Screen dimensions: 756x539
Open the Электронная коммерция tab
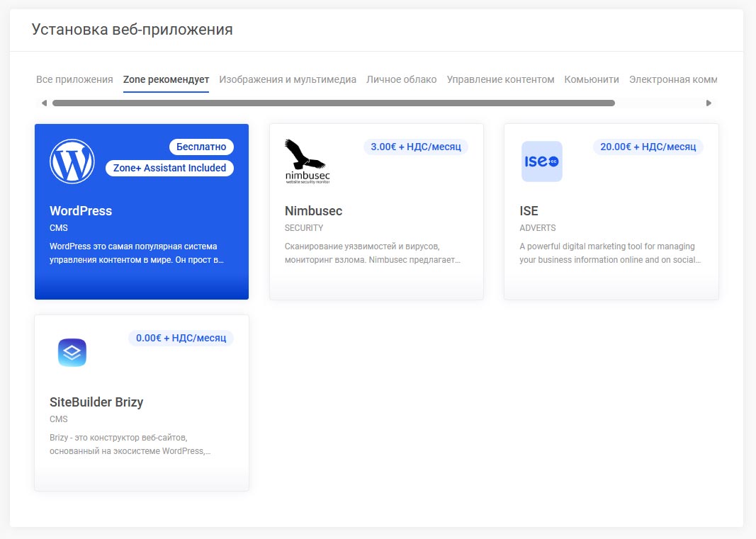pos(672,79)
